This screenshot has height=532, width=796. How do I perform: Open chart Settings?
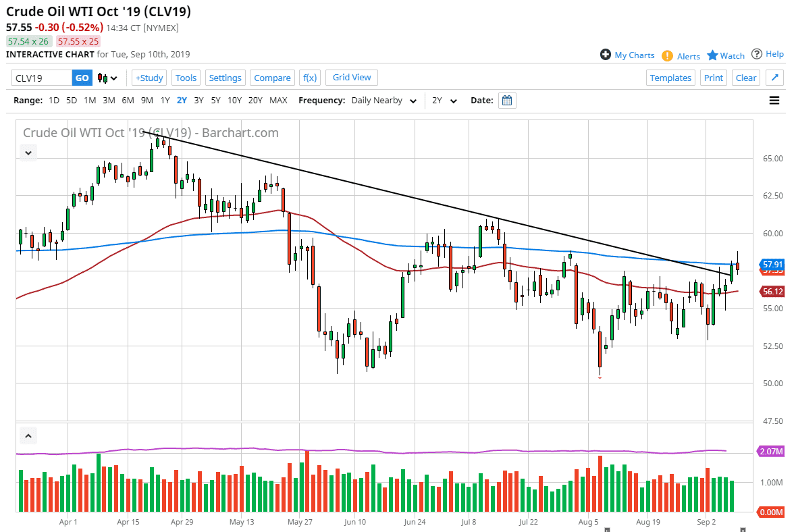click(225, 78)
